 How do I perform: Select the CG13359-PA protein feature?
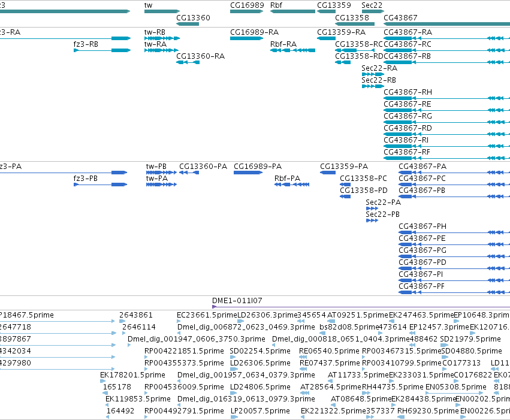tap(328, 173)
